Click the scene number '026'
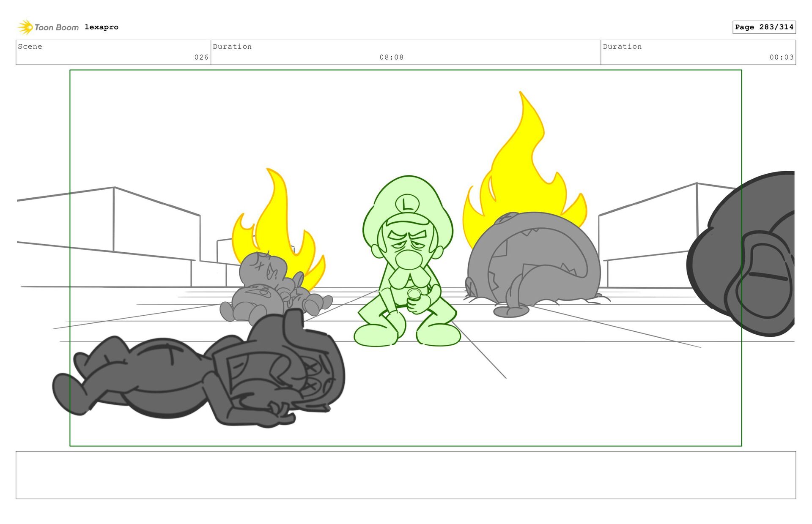Screen dimensions: 812x524 [201, 57]
